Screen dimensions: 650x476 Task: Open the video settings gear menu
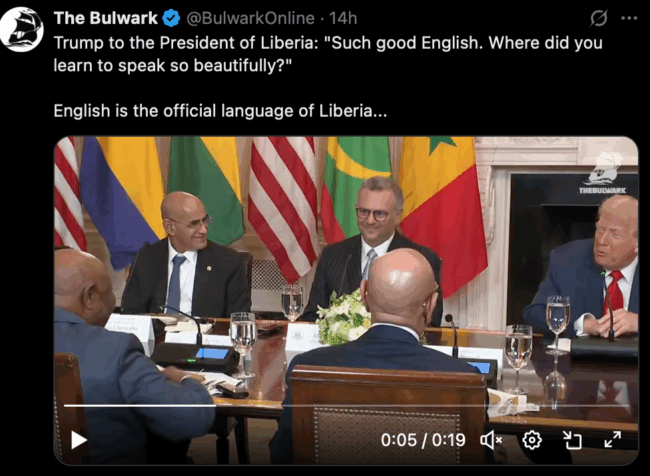(532, 440)
